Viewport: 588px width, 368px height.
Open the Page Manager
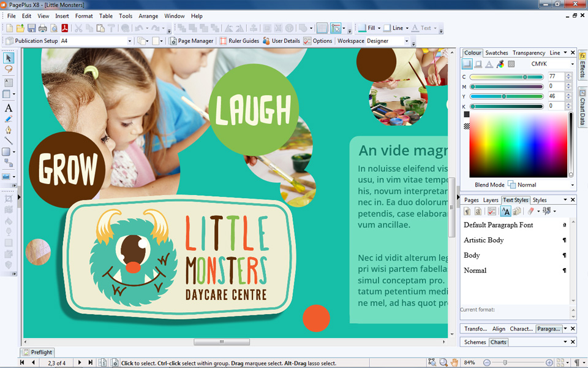click(x=192, y=41)
